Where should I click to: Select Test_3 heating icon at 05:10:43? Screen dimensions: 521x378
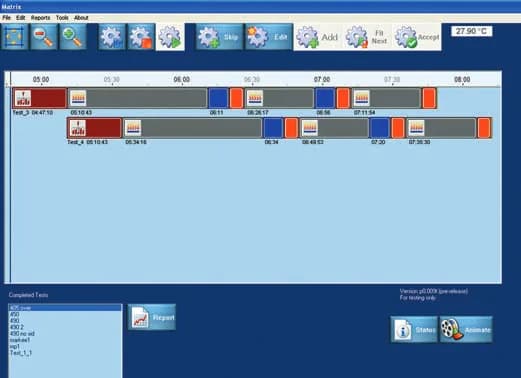[x=78, y=98]
